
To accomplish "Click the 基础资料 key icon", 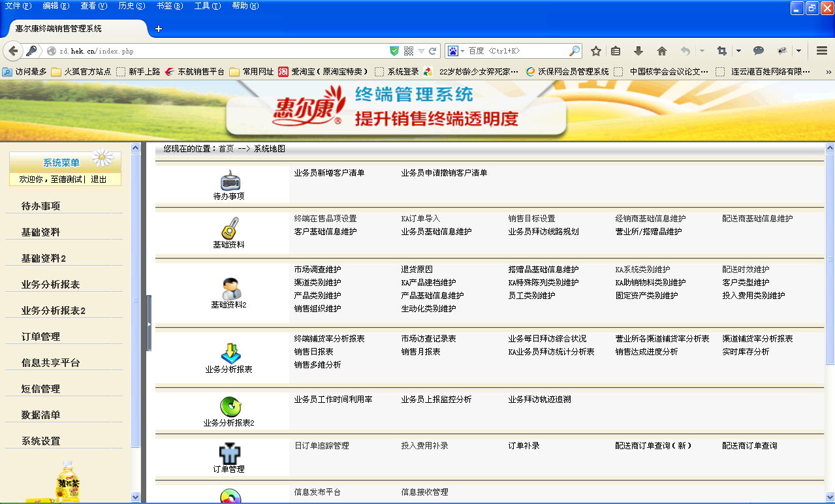I will click(229, 228).
